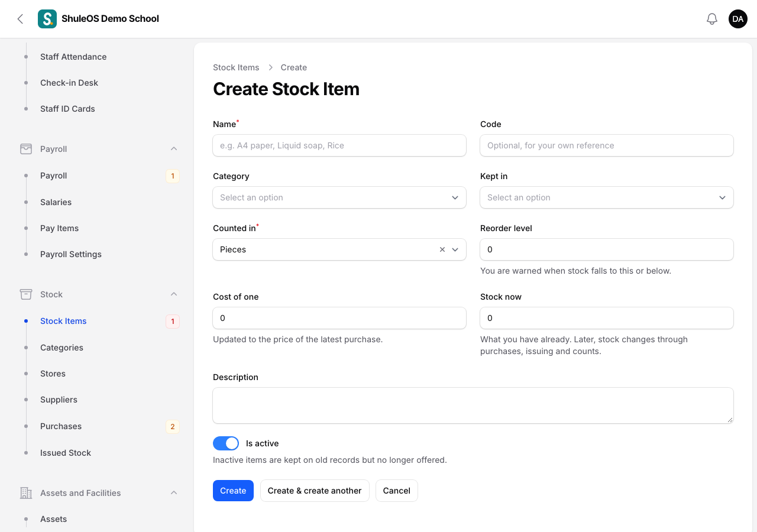Collapse the Stock sidebar section
The image size is (757, 532).
[x=174, y=294]
